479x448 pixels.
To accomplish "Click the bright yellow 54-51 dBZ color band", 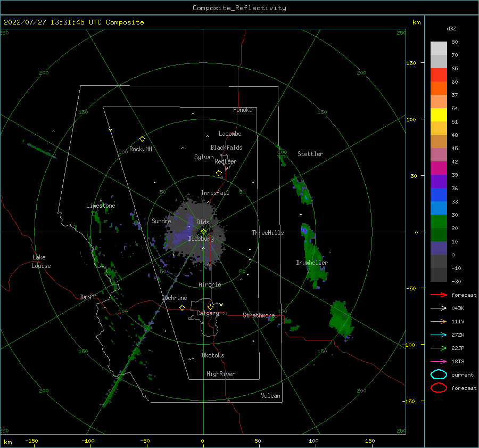I will (439, 115).
